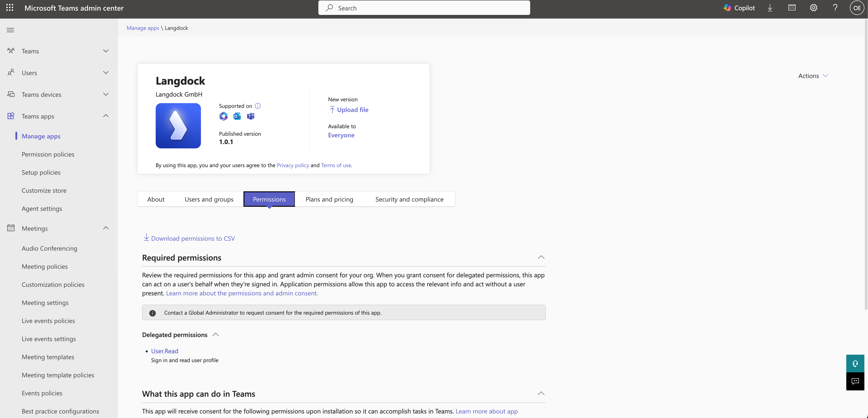This screenshot has height=418, width=868.
Task: Click the Upload file link
Action: (352, 110)
